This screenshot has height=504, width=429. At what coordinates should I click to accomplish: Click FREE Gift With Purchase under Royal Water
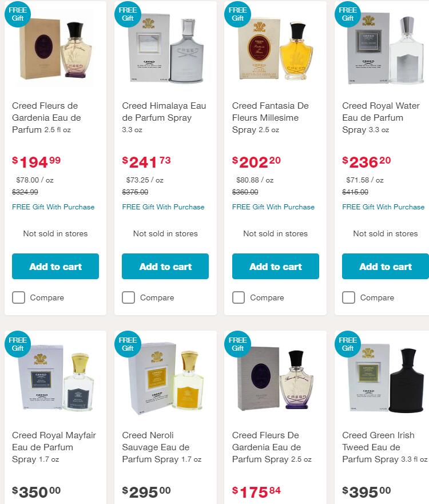(383, 207)
